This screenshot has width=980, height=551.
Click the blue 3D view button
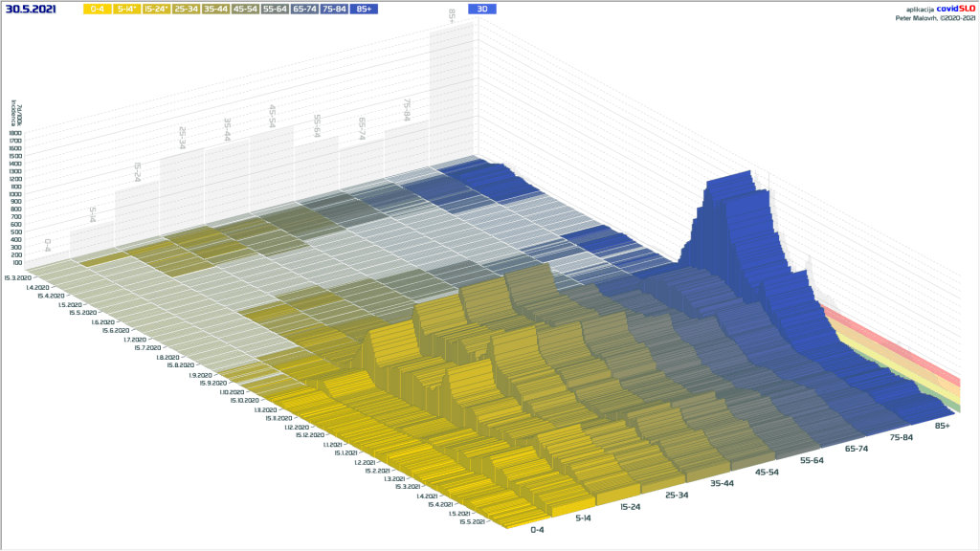click(482, 9)
